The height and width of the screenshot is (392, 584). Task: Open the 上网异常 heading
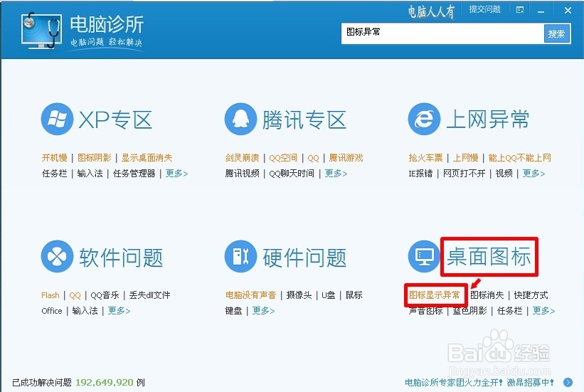coord(488,120)
